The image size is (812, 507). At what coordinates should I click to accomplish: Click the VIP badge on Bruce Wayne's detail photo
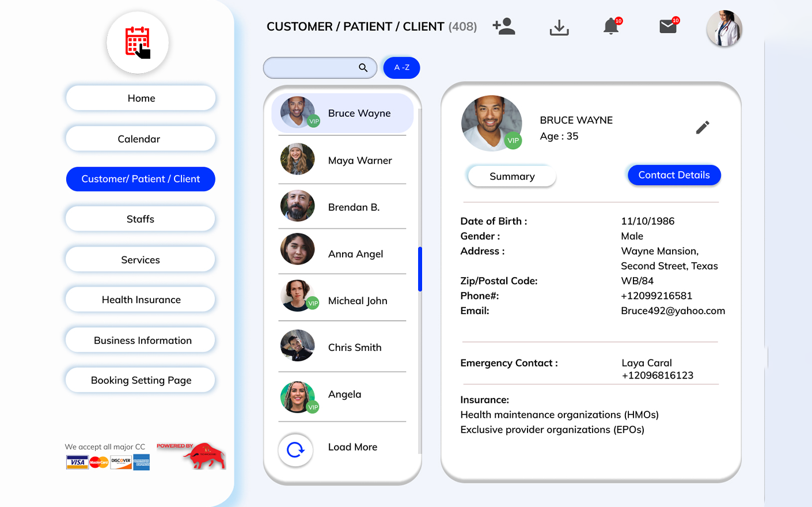(513, 141)
